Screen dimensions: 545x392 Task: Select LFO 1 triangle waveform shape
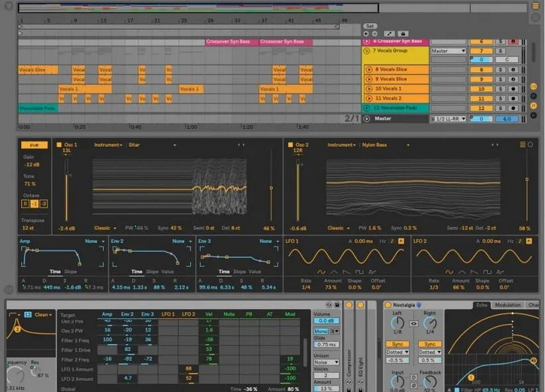point(334,272)
